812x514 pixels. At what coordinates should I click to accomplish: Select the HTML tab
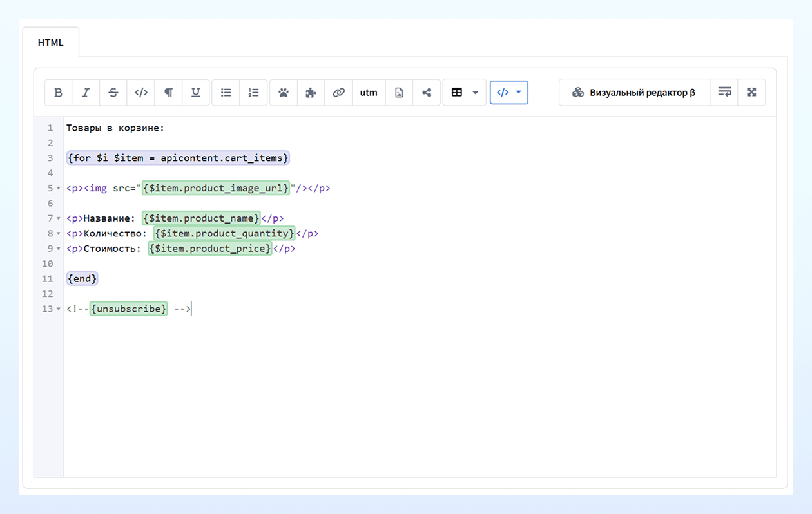coord(51,43)
